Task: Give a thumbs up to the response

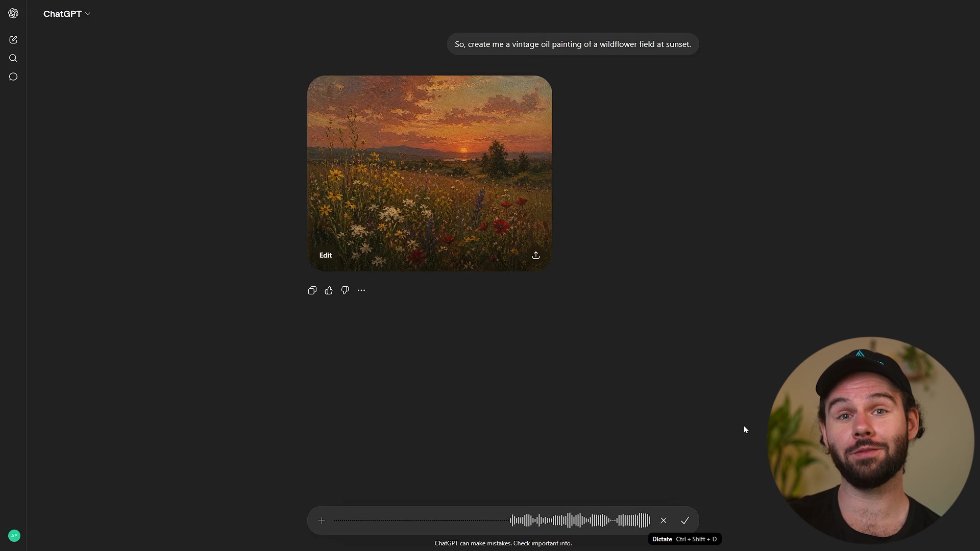Action: click(x=329, y=290)
